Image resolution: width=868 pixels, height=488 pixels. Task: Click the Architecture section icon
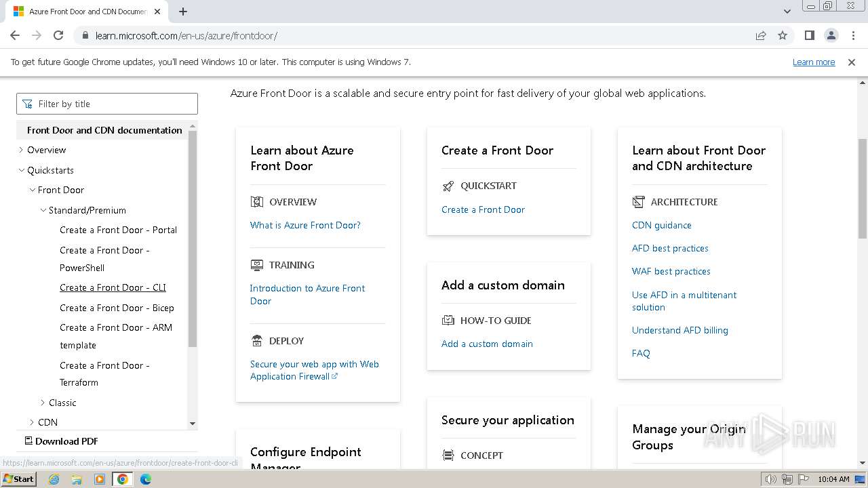click(638, 201)
